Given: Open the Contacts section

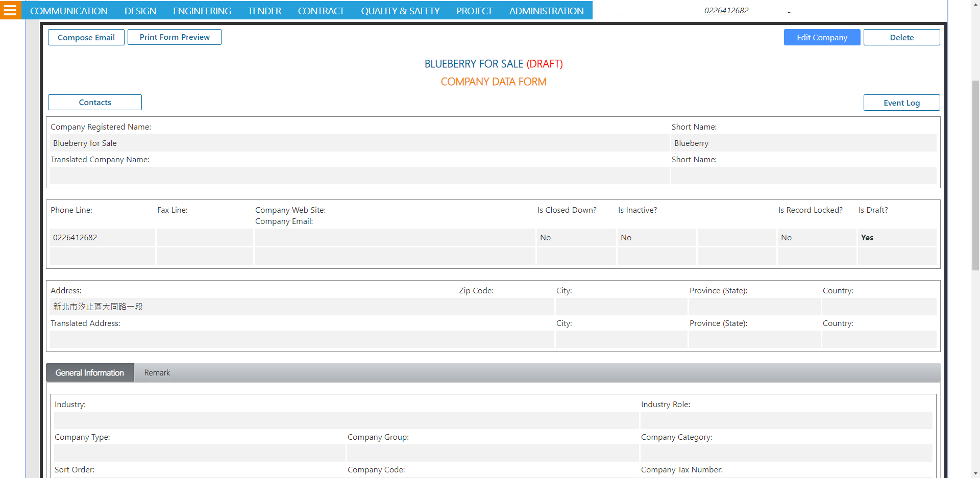Looking at the screenshot, I should (95, 103).
